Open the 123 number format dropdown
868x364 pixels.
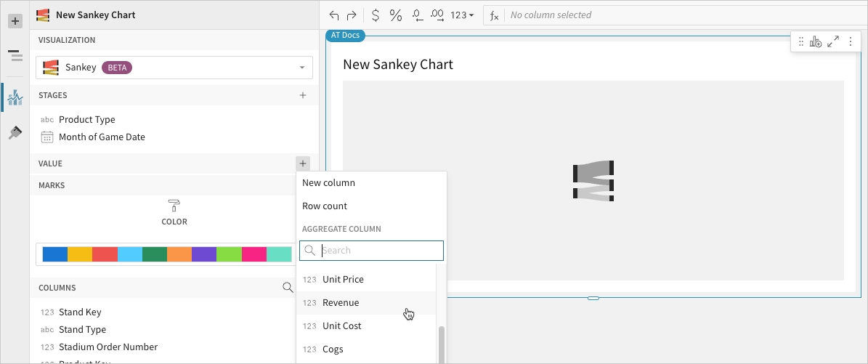[463, 15]
